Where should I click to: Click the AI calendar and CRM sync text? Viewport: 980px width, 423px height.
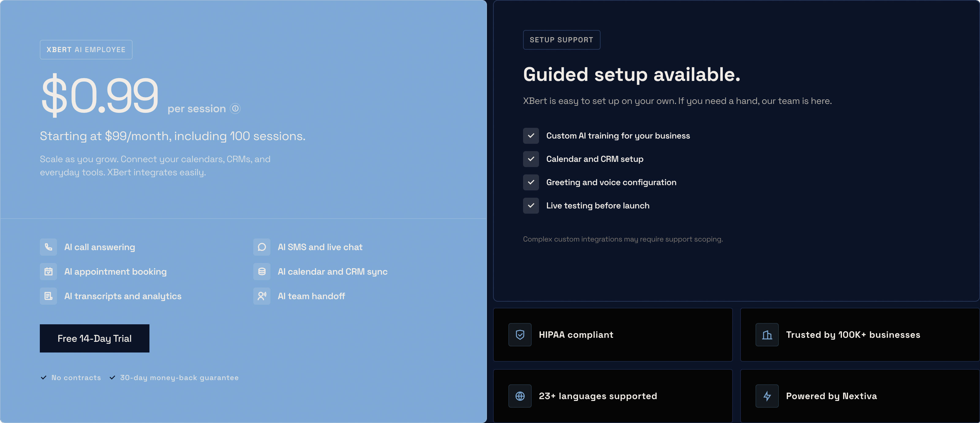coord(333,272)
